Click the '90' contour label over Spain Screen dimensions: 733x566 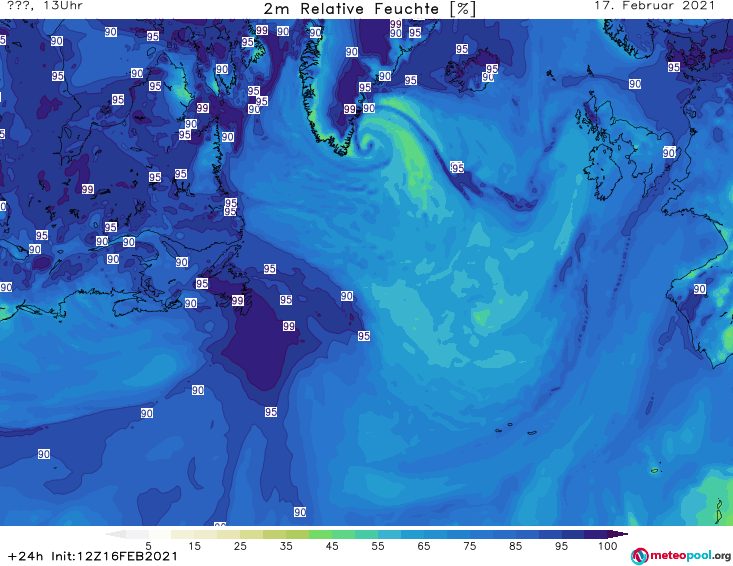[x=699, y=289]
